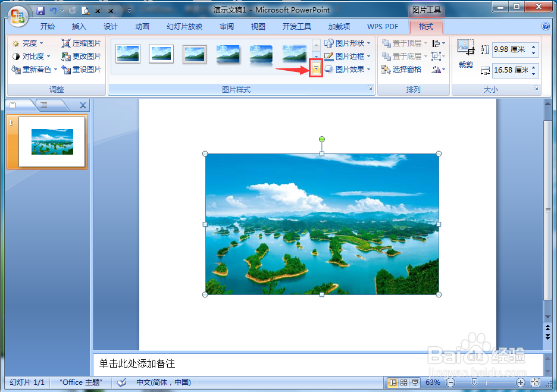Go to the 幻灯片放映 tab
This screenshot has height=392, width=557.
tap(184, 27)
